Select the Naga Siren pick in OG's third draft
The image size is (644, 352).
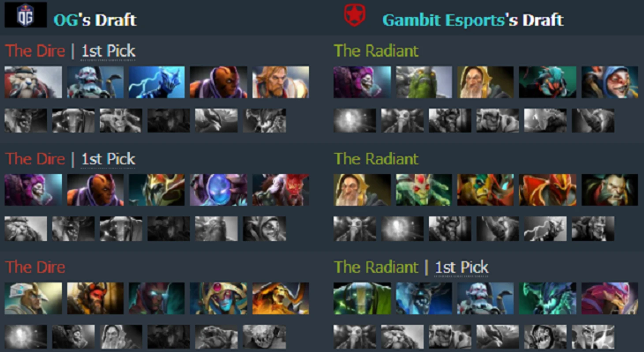click(218, 298)
